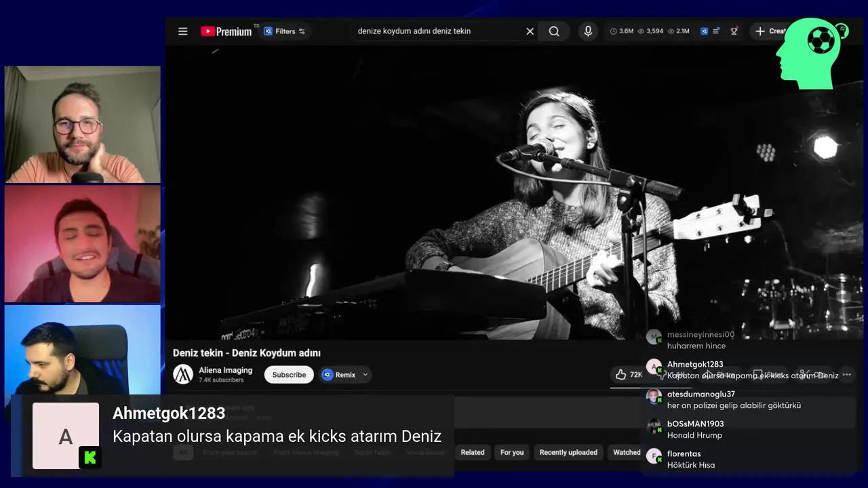The width and height of the screenshot is (868, 488).
Task: Click chat username florentas
Action: click(x=684, y=454)
